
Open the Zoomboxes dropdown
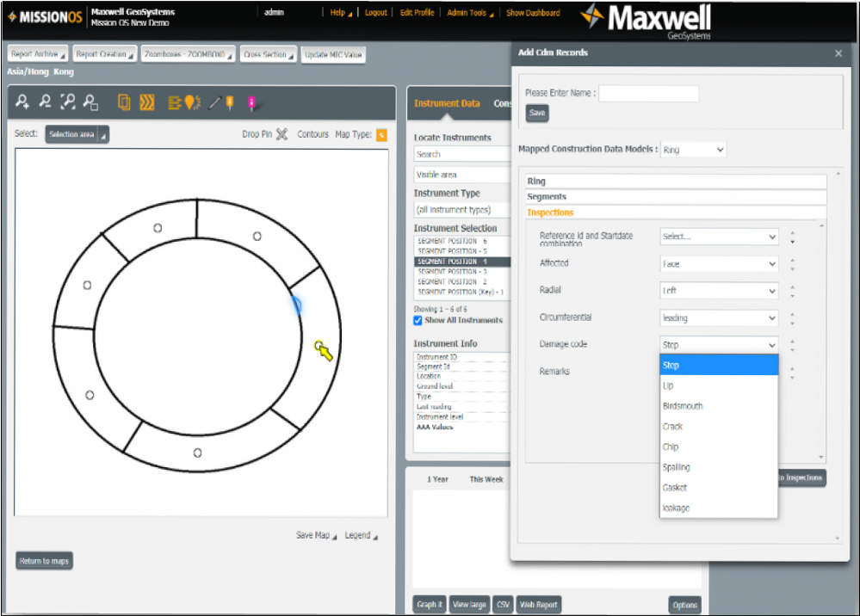point(189,54)
